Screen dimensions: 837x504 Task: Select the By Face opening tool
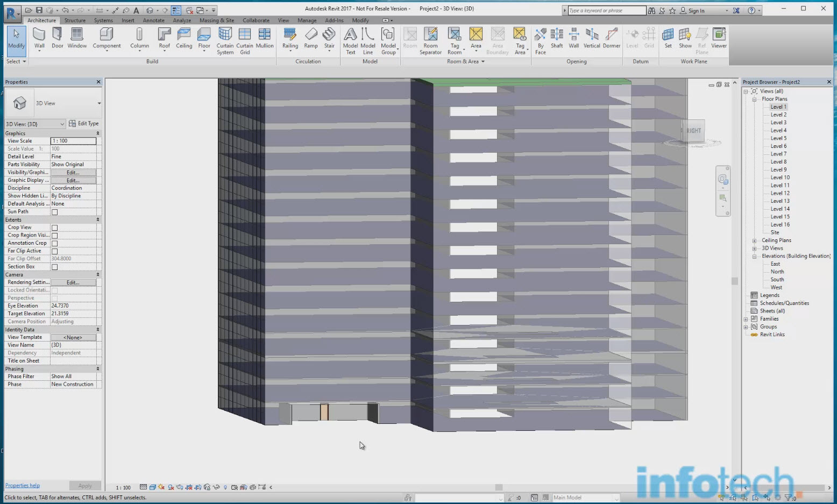coord(541,41)
